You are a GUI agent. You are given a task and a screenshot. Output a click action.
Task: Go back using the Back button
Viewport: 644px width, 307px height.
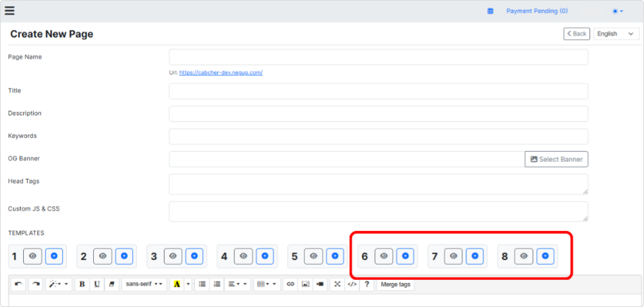tap(577, 34)
